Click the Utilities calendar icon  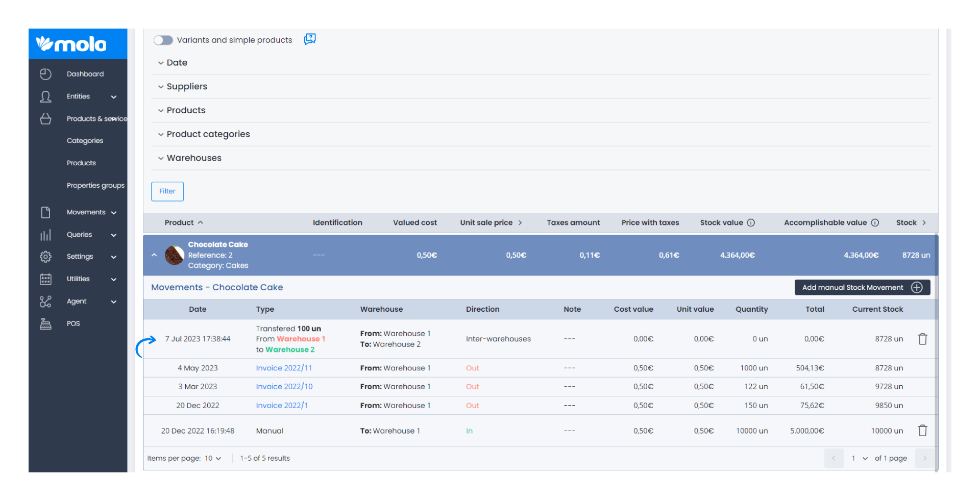tap(45, 279)
